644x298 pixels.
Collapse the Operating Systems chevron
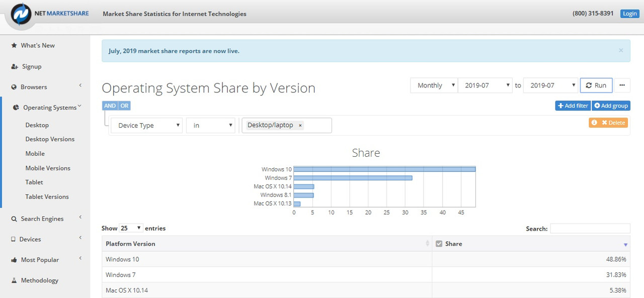click(79, 107)
